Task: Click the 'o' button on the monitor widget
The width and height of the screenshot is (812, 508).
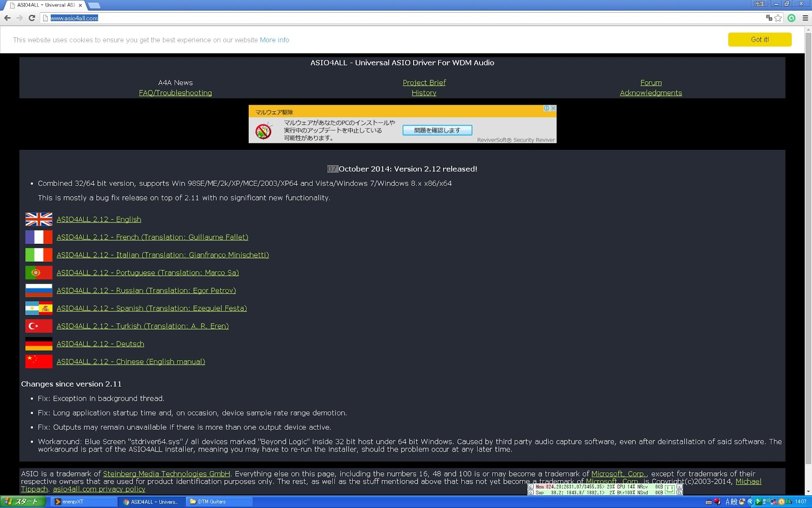Action: [531, 492]
